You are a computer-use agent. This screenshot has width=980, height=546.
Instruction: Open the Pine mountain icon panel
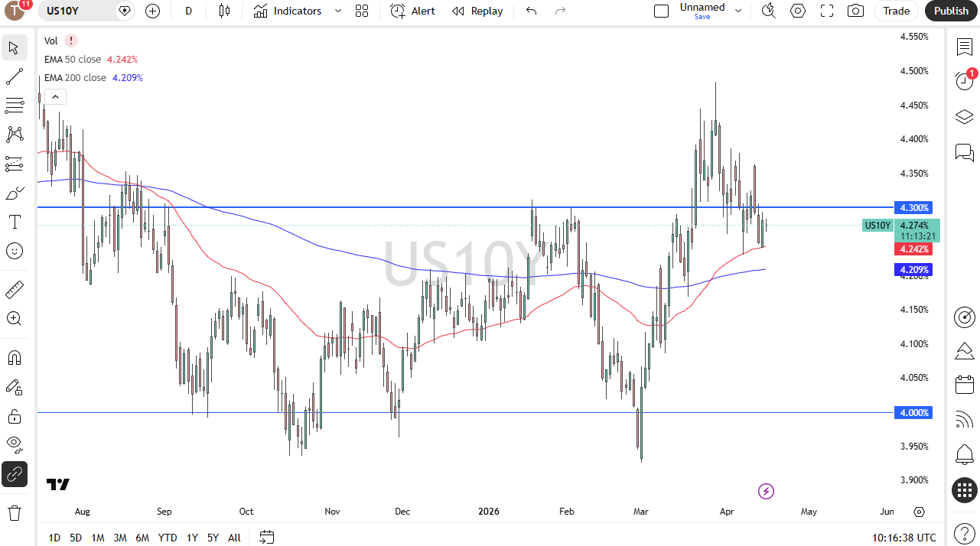tap(964, 351)
